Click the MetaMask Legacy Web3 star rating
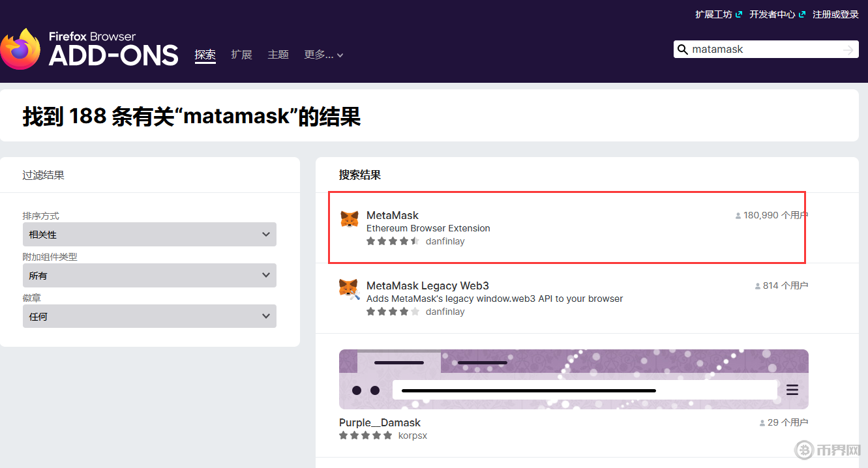The image size is (868, 468). 393,312
